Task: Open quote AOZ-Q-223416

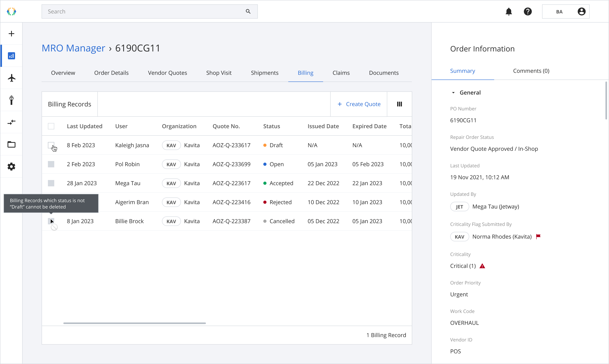Action: pos(231,202)
